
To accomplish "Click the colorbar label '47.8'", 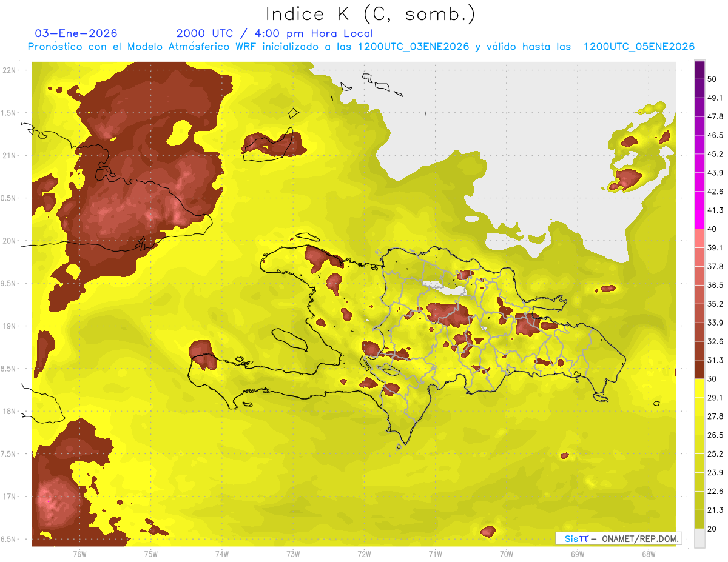I will tap(715, 116).
